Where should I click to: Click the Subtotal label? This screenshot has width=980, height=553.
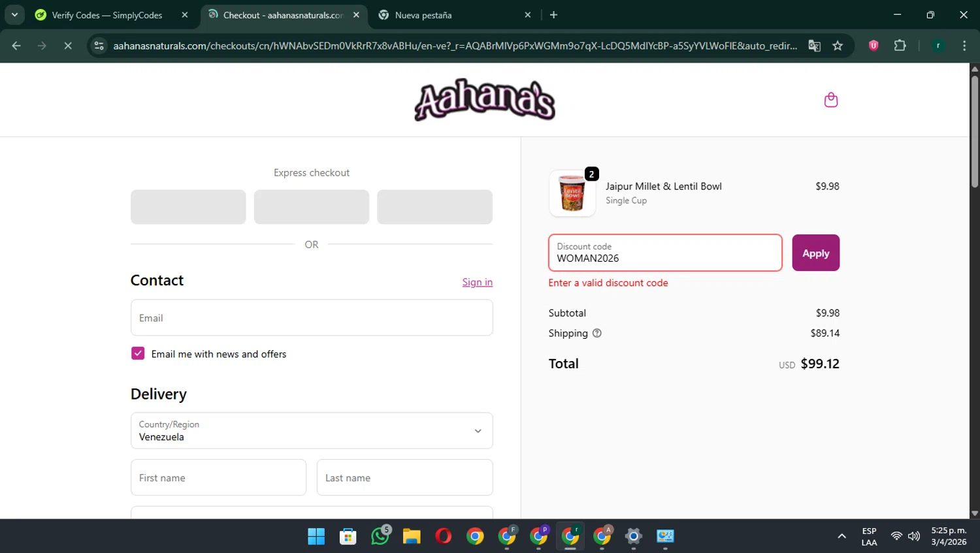[x=567, y=313]
